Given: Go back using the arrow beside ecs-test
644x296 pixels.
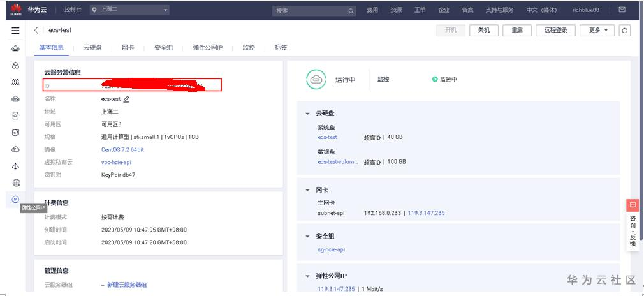Looking at the screenshot, I should (36, 30).
